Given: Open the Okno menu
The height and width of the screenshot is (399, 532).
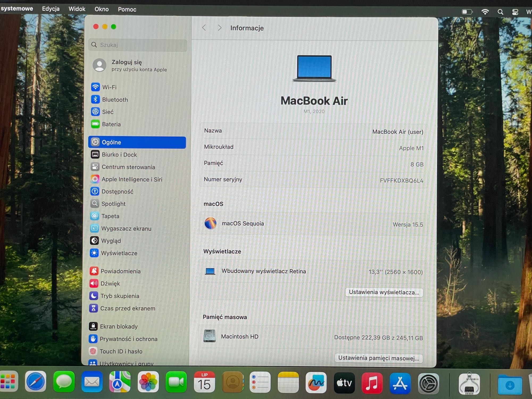Looking at the screenshot, I should (x=102, y=9).
